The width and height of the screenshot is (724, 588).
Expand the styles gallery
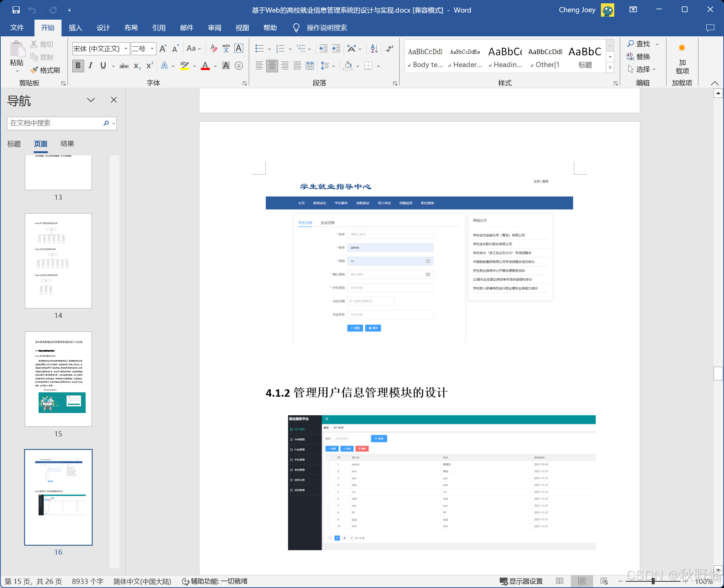(x=610, y=68)
